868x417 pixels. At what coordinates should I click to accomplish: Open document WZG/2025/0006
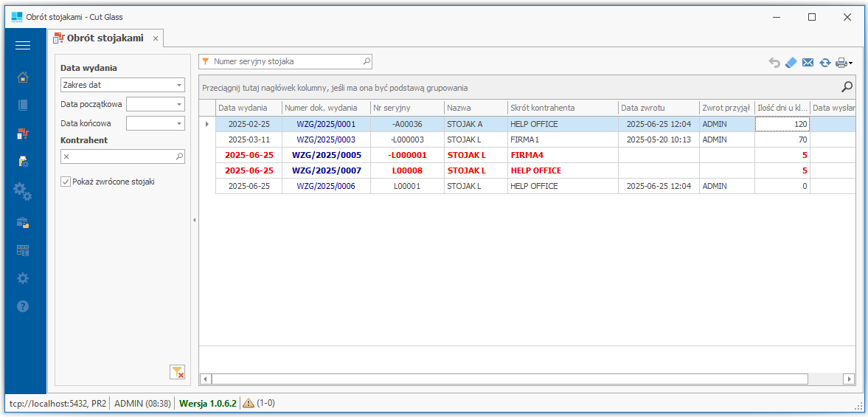326,186
